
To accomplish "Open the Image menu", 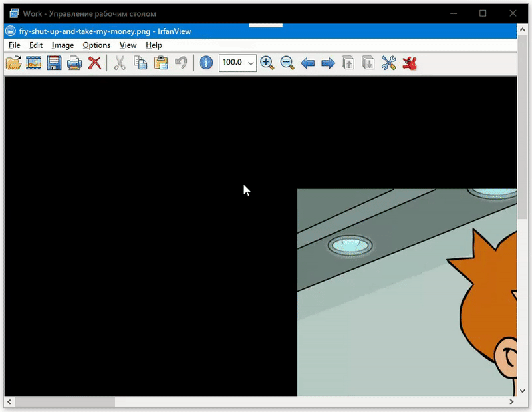I will click(x=63, y=45).
